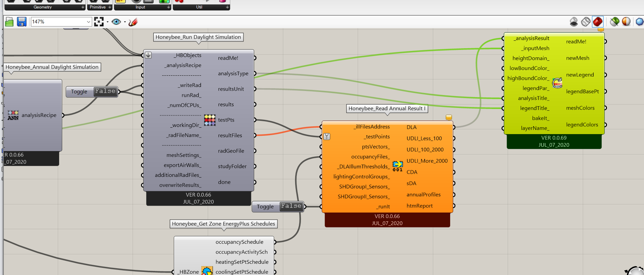Click the down-arrow icon beside _HBObjects input

148,55
